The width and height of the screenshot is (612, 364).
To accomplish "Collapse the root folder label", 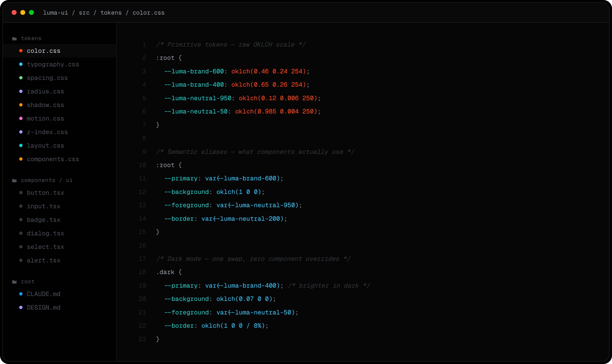I will click(28, 282).
